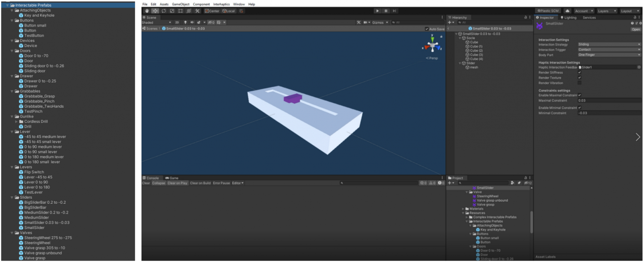Open the Layout dropdown
The width and height of the screenshot is (644, 262).
click(x=630, y=11)
